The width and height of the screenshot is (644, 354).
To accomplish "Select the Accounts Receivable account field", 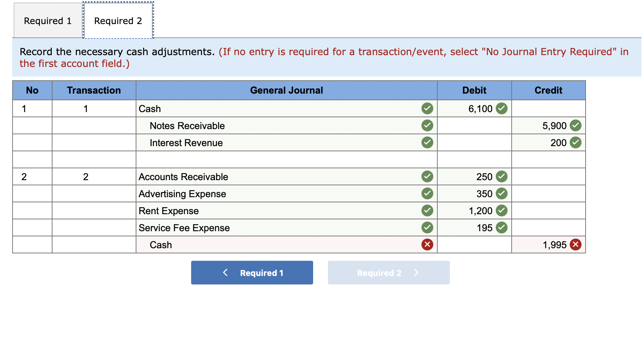I will click(x=287, y=176).
